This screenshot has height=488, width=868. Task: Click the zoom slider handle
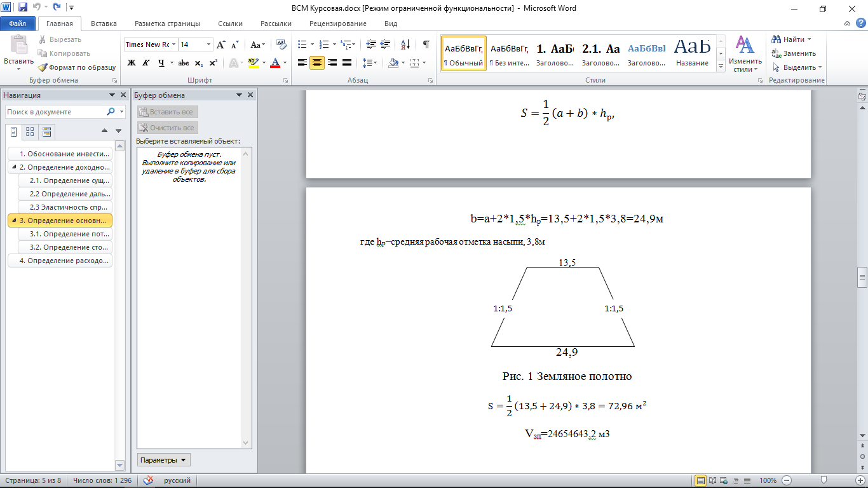pyautogui.click(x=824, y=480)
